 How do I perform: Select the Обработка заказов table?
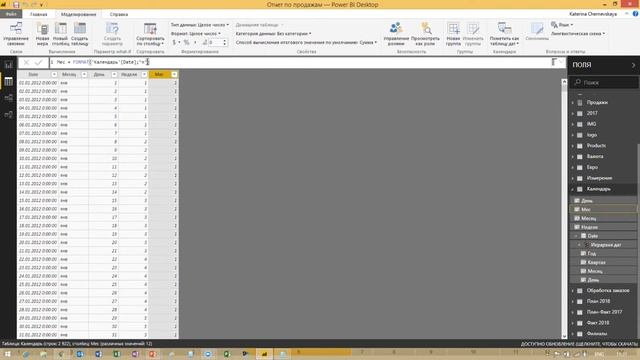click(x=608, y=290)
